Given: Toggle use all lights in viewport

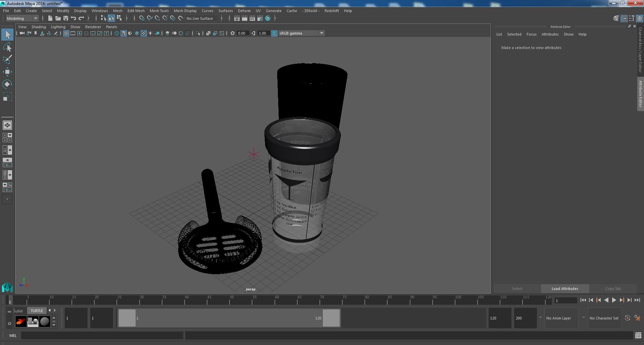Looking at the screenshot, I should tap(150, 33).
